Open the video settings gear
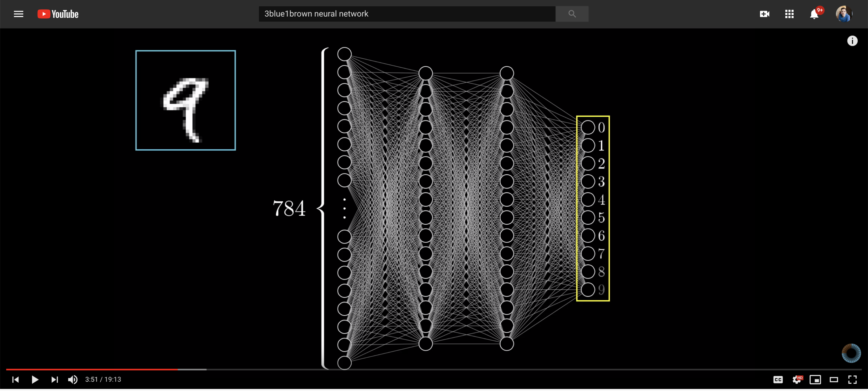Screen dimensions: 868x391 click(x=796, y=380)
